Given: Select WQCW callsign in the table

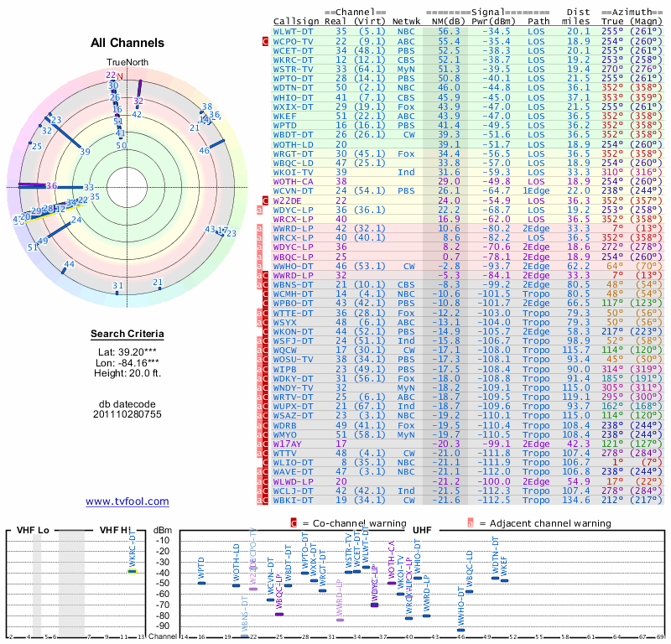Looking at the screenshot, I should (284, 350).
